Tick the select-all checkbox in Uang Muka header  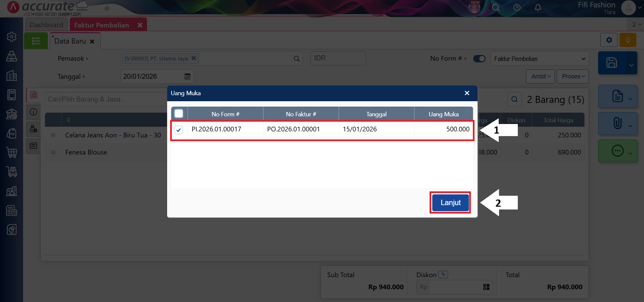(x=179, y=114)
